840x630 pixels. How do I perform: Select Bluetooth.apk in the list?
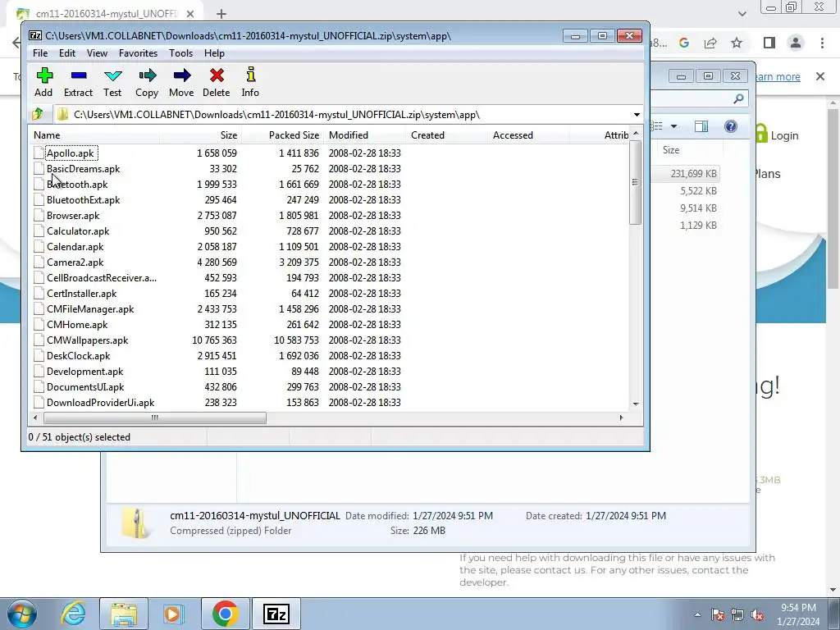(x=77, y=185)
